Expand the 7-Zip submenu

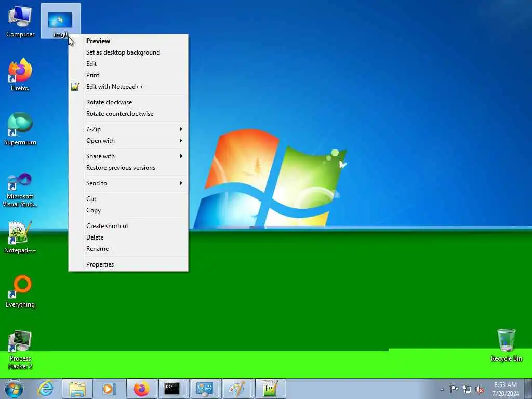coord(128,129)
